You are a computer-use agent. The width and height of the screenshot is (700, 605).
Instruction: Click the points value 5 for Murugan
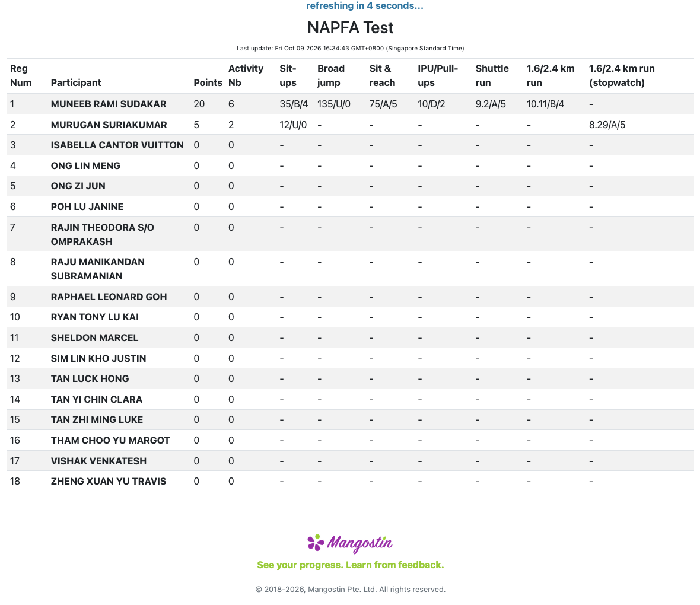point(196,125)
